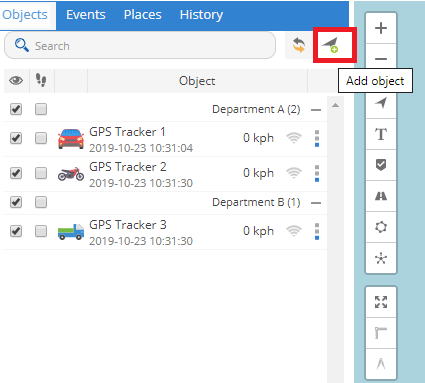Collapse the Department A group

(x=316, y=110)
